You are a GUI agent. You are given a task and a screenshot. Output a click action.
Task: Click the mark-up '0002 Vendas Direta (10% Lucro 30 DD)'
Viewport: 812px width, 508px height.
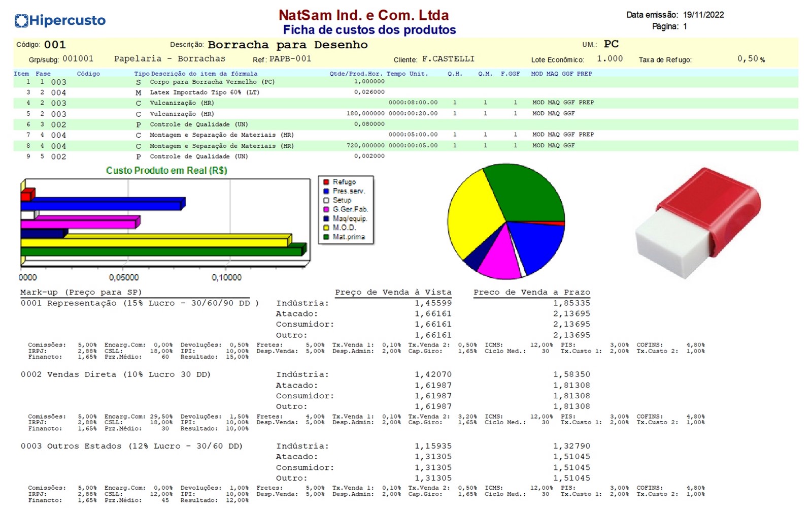(x=116, y=375)
